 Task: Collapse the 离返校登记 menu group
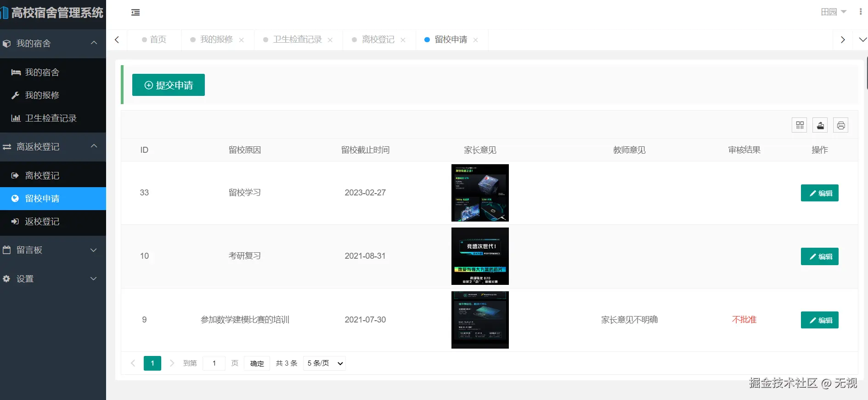pyautogui.click(x=53, y=146)
